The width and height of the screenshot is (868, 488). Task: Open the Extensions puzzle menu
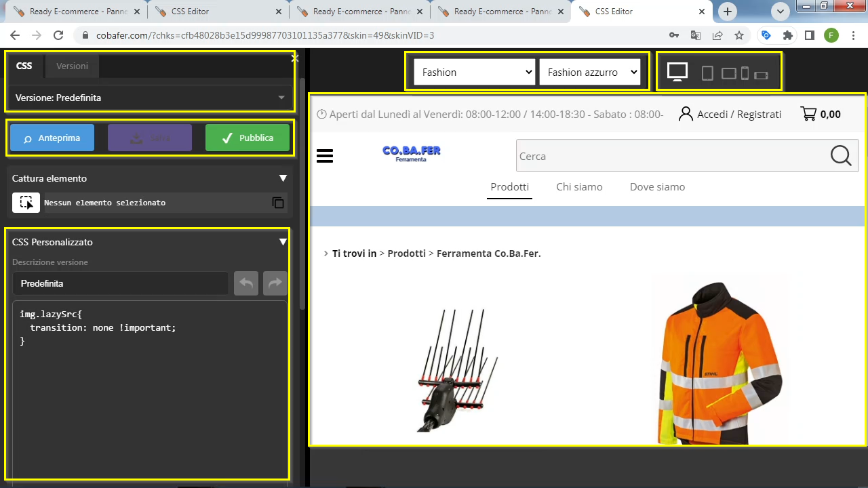[788, 35]
